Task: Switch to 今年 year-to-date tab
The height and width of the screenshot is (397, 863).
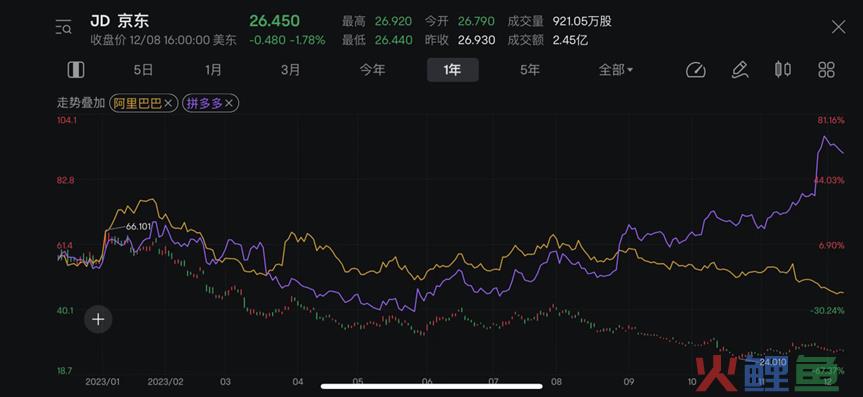Action: coord(373,70)
